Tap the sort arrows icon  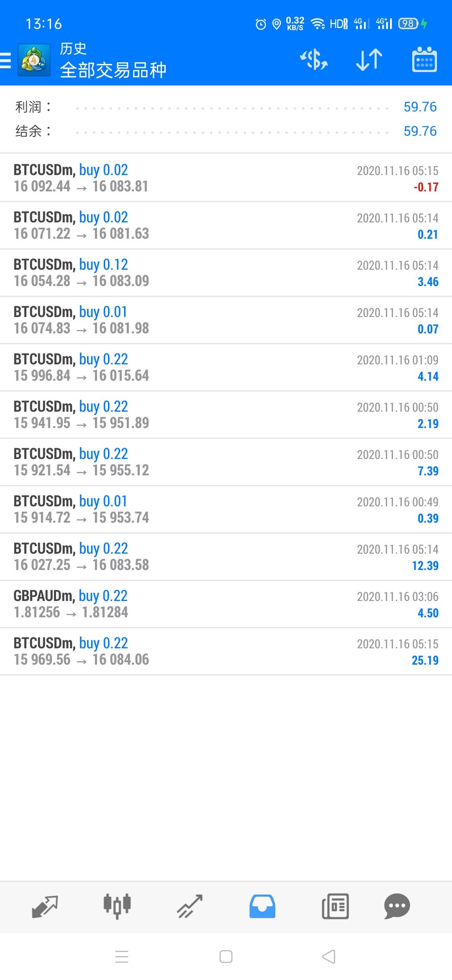click(369, 59)
